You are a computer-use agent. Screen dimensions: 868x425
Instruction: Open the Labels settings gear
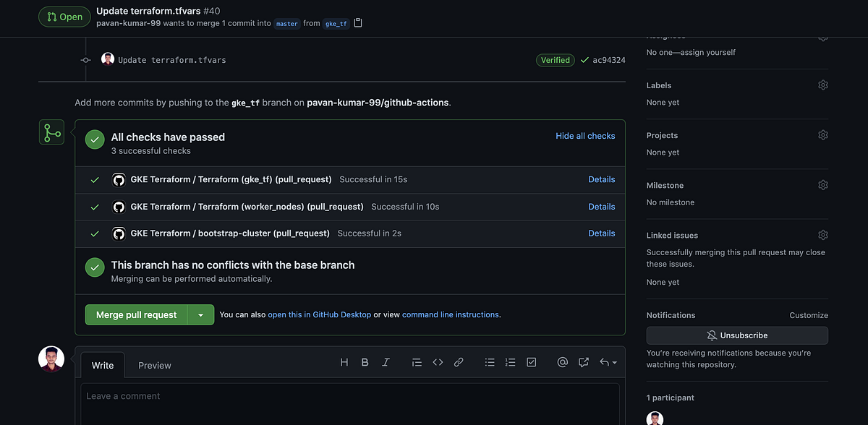coord(822,85)
